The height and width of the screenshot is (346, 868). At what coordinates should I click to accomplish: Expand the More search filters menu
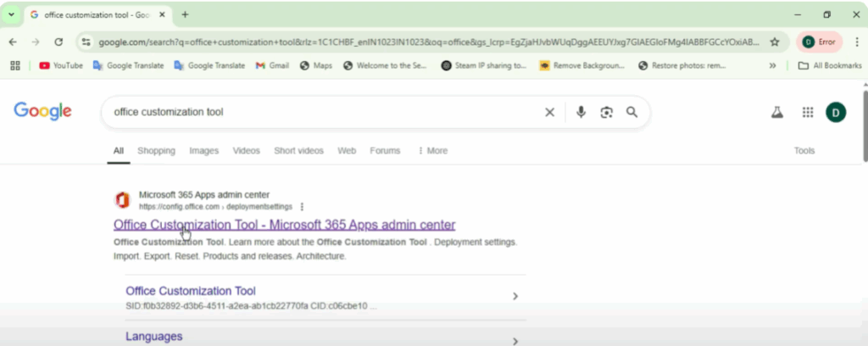[x=432, y=151]
